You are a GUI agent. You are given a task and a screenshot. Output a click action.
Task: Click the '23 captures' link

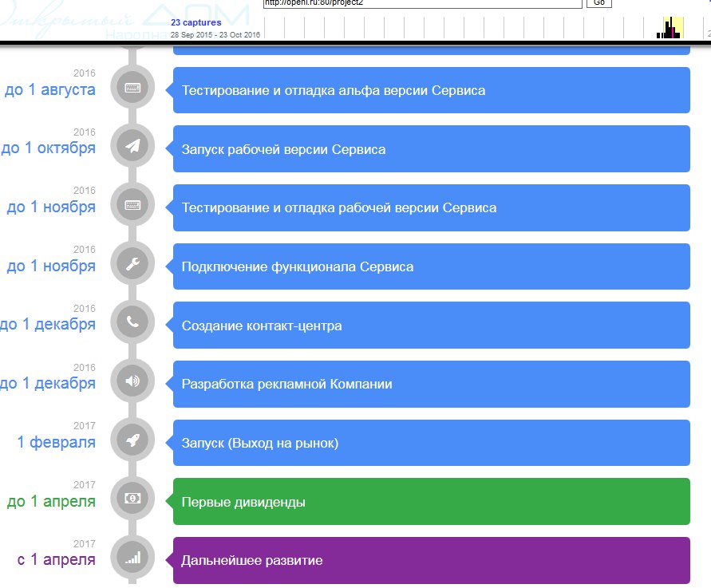pos(196,22)
